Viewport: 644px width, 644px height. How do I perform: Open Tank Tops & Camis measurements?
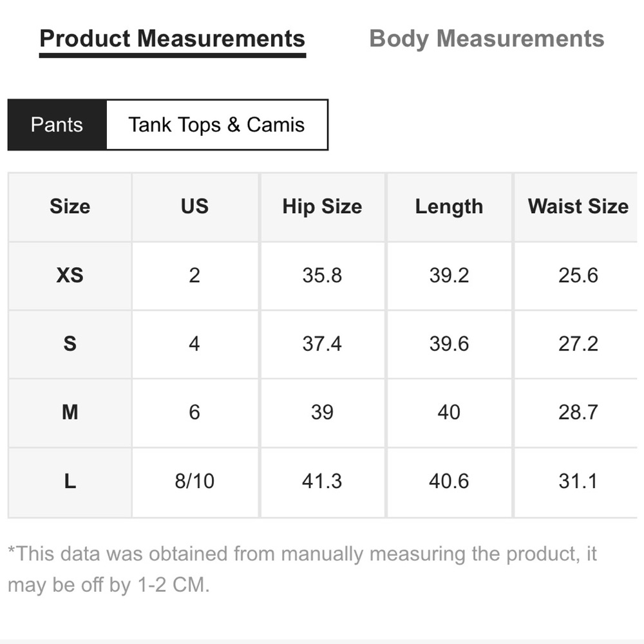pos(217,125)
